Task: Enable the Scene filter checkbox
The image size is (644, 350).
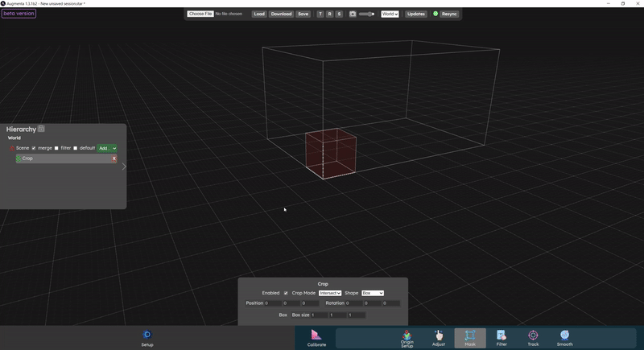Action: point(56,148)
